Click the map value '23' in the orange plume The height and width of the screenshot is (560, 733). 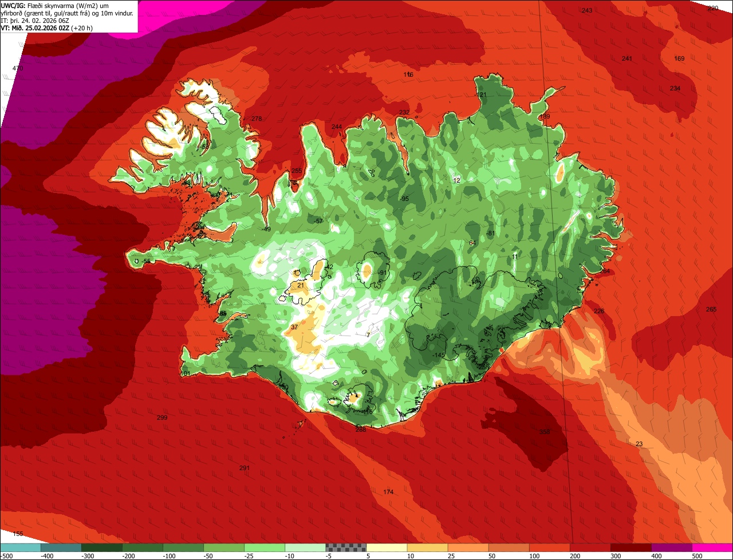click(639, 444)
